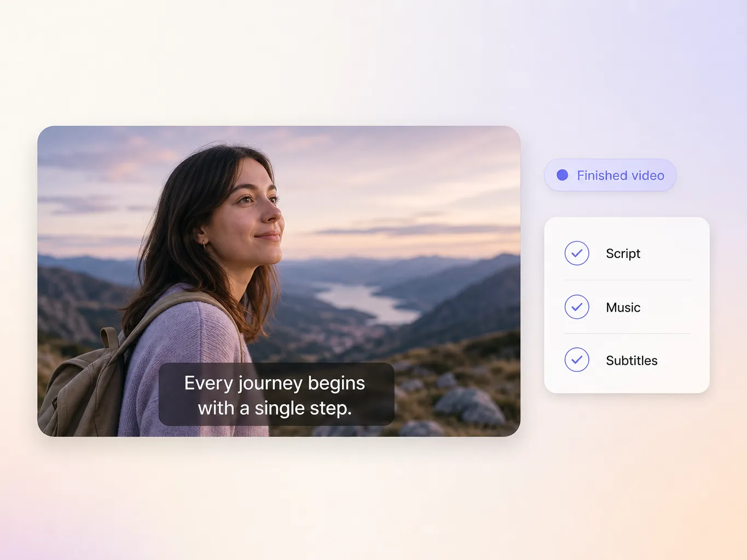The width and height of the screenshot is (747, 560).
Task: Uncheck the Music checkmark circle
Action: pyautogui.click(x=577, y=307)
